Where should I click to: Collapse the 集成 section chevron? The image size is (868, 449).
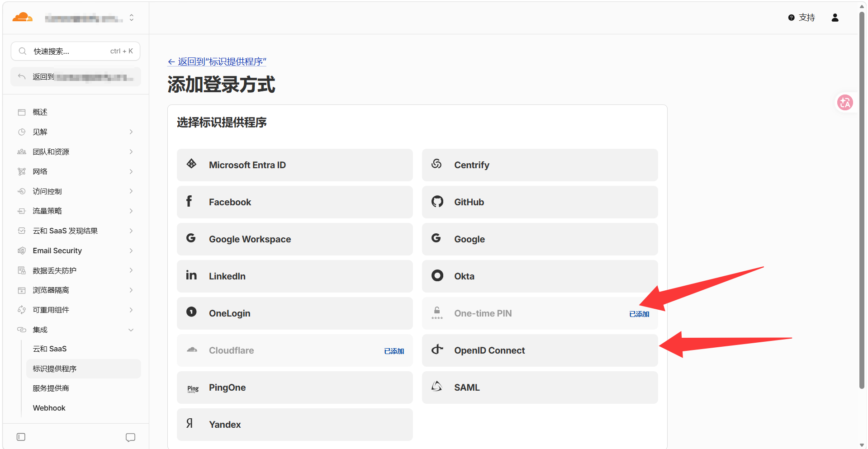(131, 330)
